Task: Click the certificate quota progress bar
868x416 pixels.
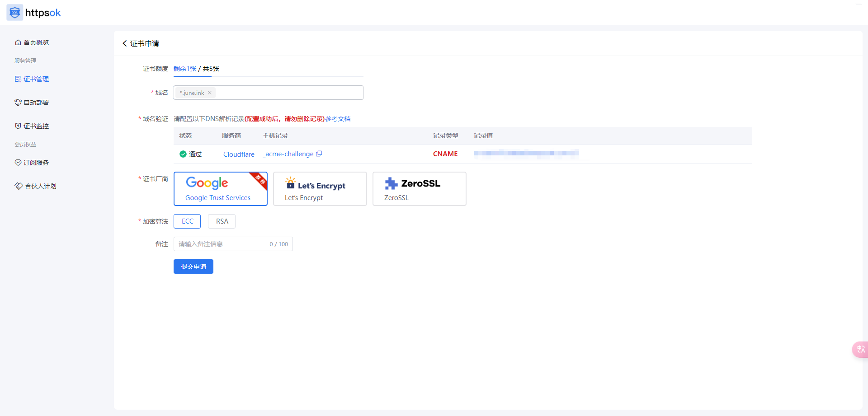Action: pyautogui.click(x=269, y=76)
